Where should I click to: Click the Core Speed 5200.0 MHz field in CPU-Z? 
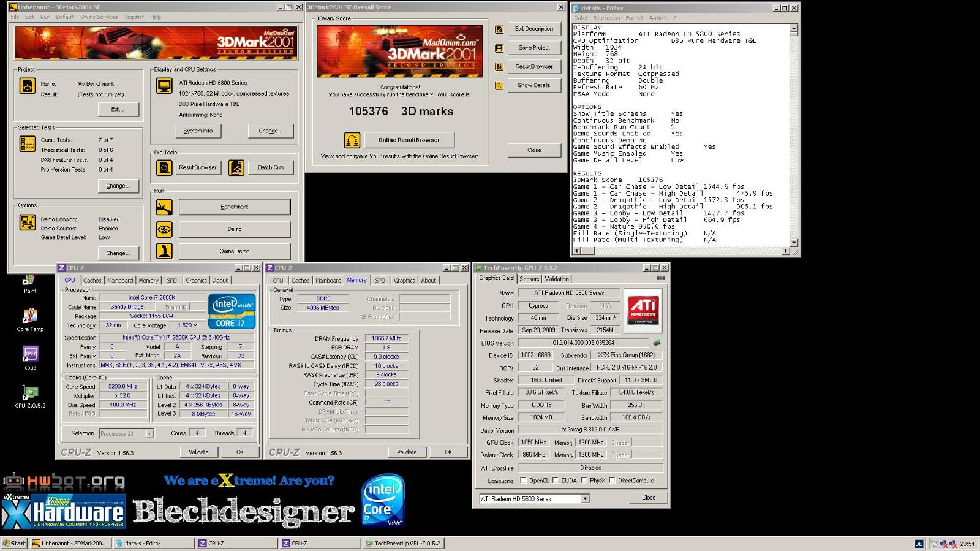[123, 387]
